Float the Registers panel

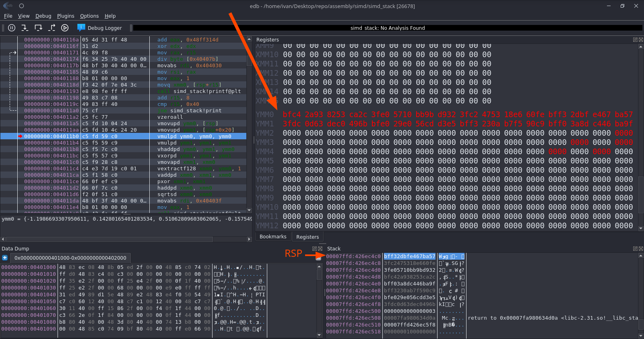[635, 40]
